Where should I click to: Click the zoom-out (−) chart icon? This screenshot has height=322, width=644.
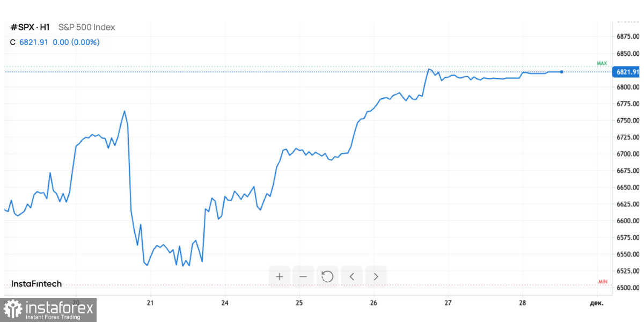coord(303,276)
